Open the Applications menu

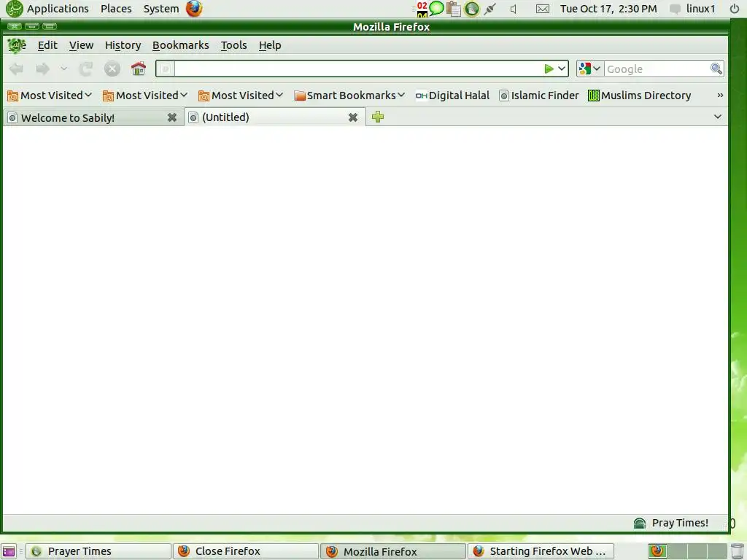pyautogui.click(x=57, y=9)
